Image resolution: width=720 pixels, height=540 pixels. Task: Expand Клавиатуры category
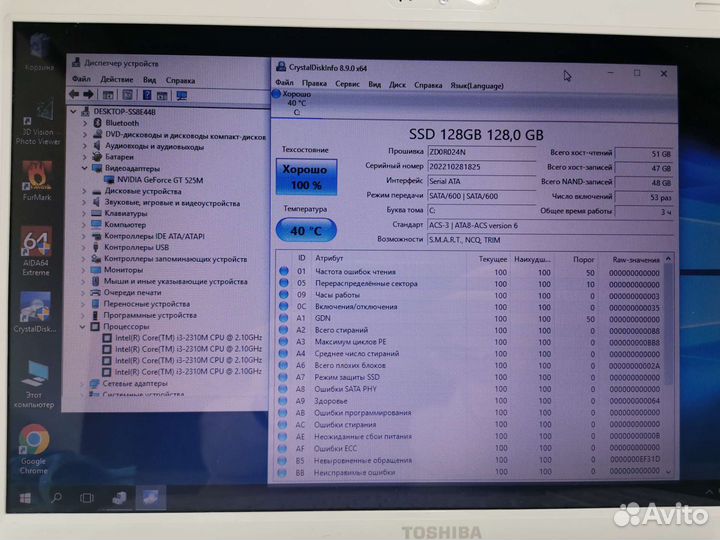(84, 213)
